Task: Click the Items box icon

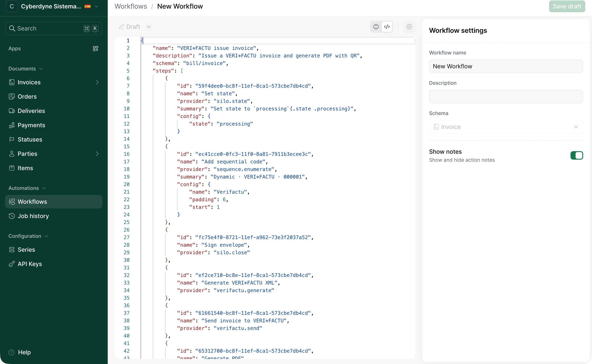Action: click(x=12, y=168)
